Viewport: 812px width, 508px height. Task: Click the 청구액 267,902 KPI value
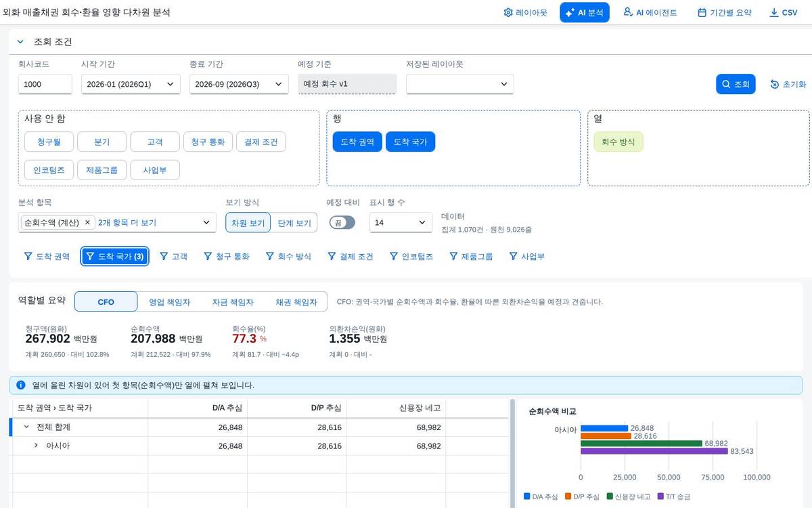pos(48,339)
